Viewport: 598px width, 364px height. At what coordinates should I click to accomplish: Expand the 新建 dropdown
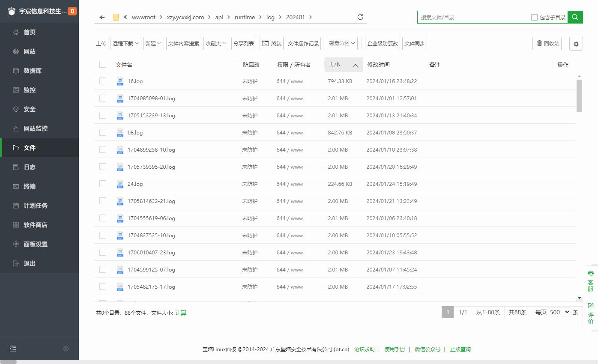(154, 43)
